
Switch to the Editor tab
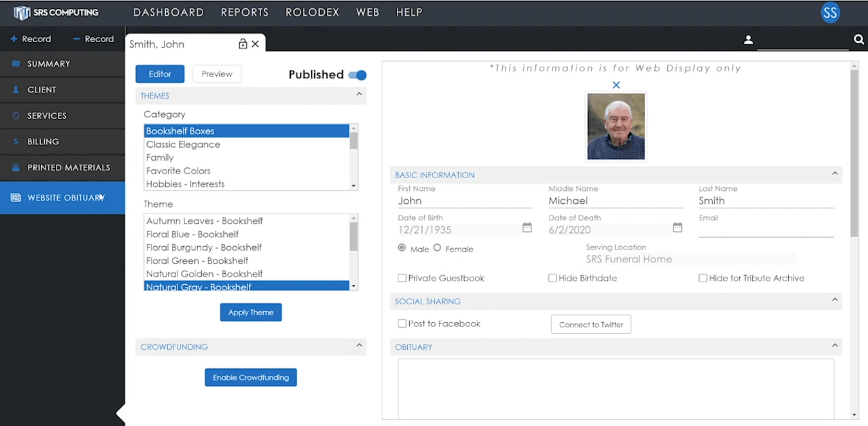[x=160, y=74]
